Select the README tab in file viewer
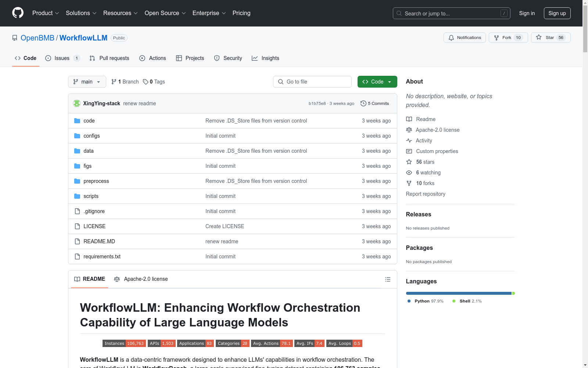The height and width of the screenshot is (368, 588). point(90,279)
